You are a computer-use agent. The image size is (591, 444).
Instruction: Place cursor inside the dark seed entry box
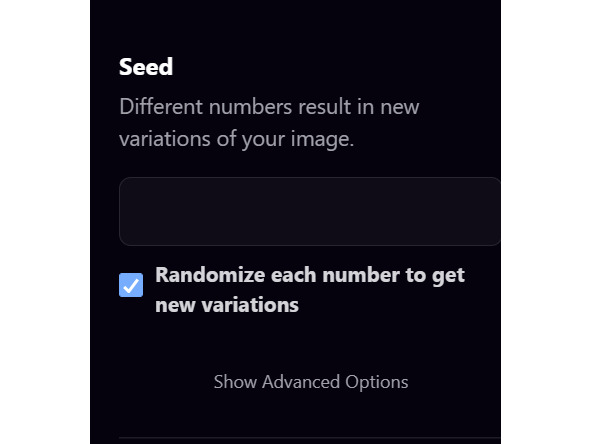click(x=310, y=211)
